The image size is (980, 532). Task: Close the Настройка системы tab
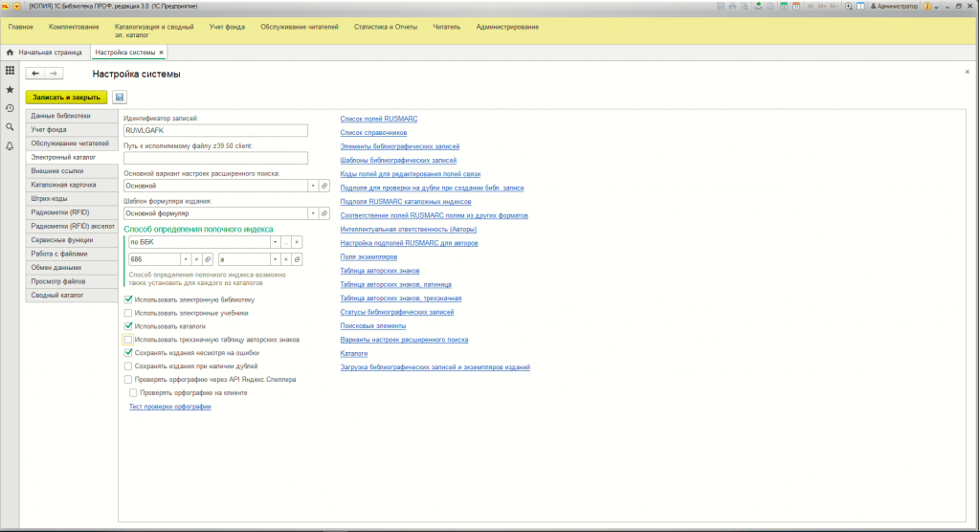click(x=161, y=53)
